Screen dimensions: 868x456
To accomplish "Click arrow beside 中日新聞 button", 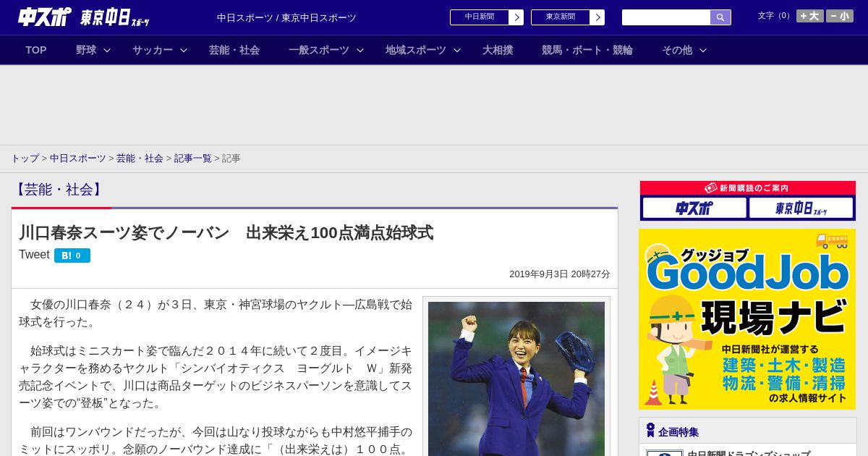I will (x=516, y=17).
